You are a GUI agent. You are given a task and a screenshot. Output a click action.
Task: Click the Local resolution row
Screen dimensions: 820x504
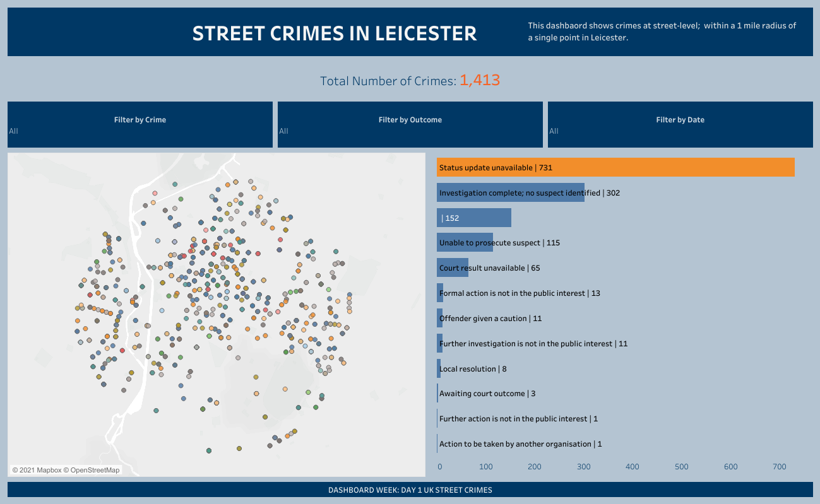(x=473, y=368)
